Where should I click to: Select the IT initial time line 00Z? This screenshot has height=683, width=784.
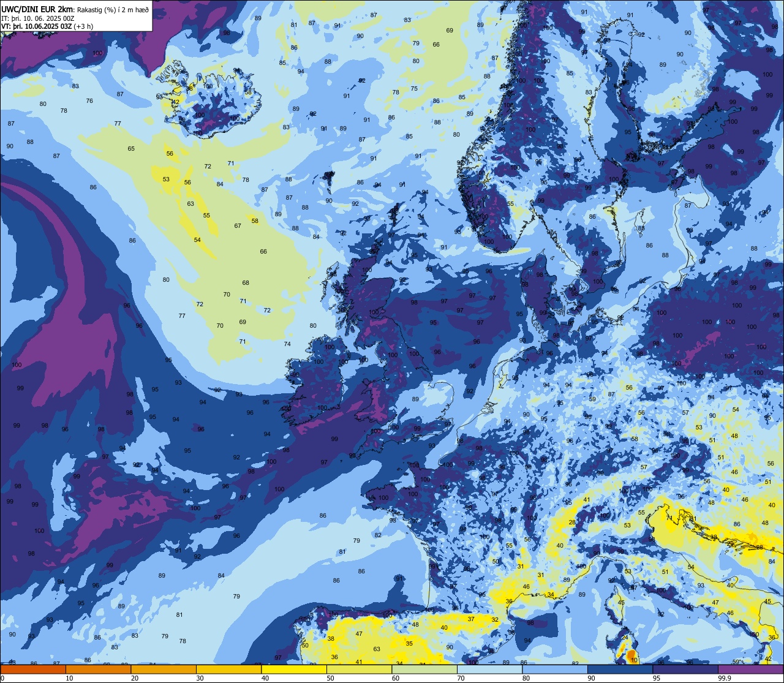[38, 18]
